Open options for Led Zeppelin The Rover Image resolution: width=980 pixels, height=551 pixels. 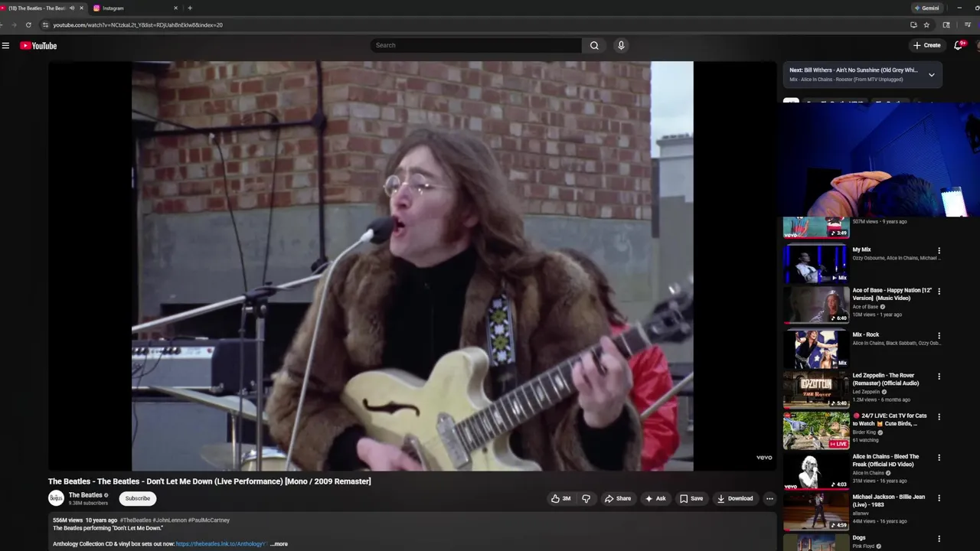(939, 377)
